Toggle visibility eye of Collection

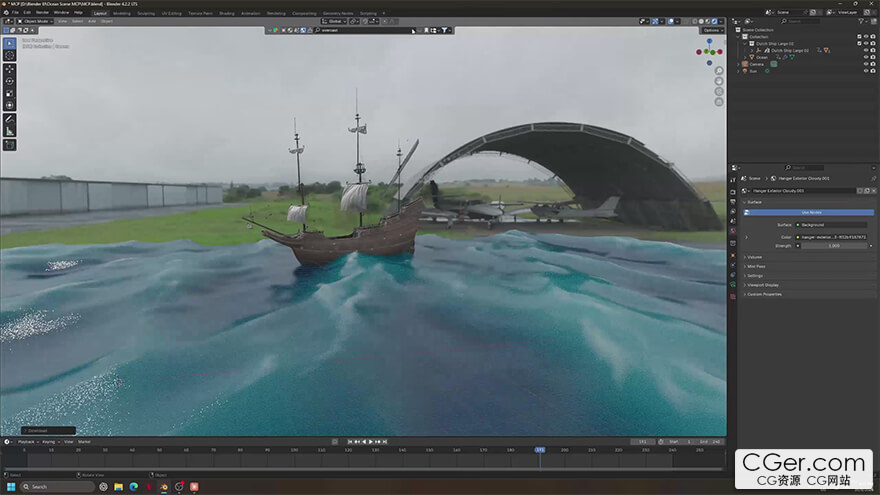point(866,36)
